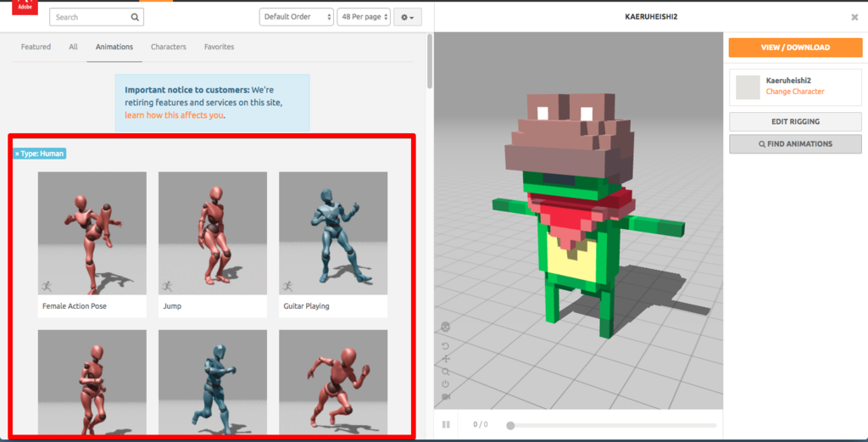This screenshot has height=442, width=868.
Task: Switch to the All tab
Action: [x=73, y=47]
